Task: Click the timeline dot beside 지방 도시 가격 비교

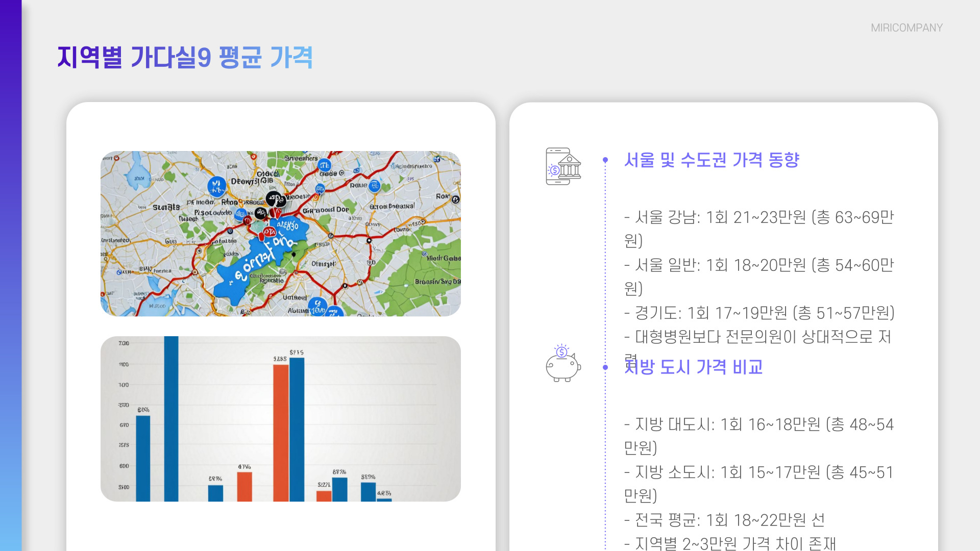Action: [x=605, y=367]
